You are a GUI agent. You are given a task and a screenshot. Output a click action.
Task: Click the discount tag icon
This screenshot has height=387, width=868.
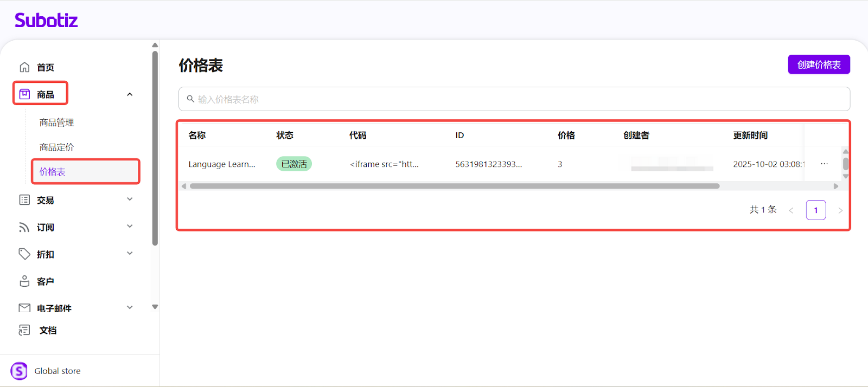point(24,254)
